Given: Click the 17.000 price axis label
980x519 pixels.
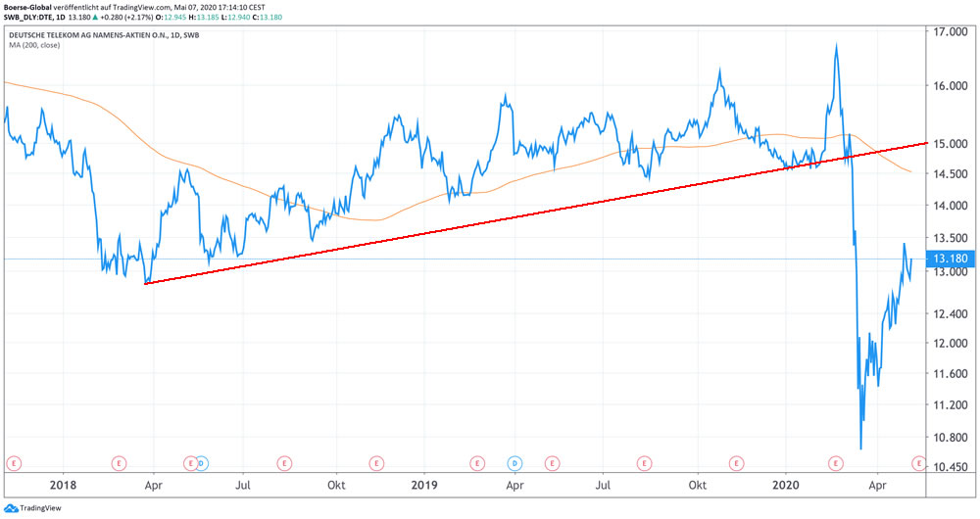Looking at the screenshot, I should point(950,32).
